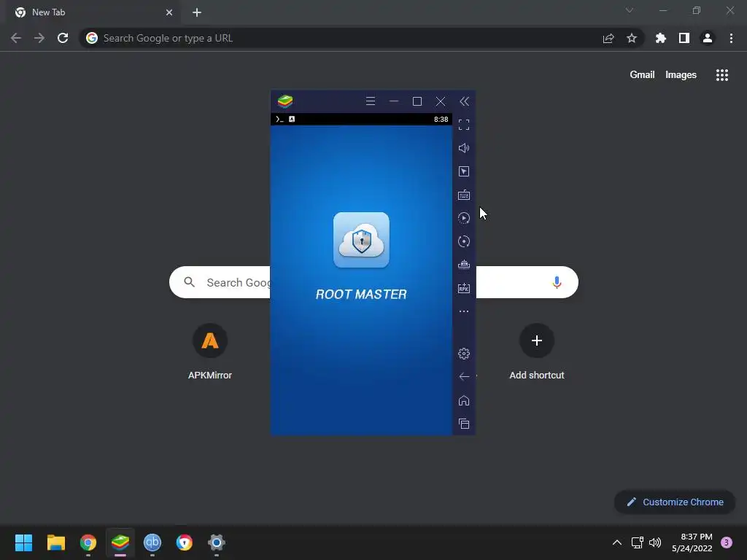The width and height of the screenshot is (747, 560).
Task: Toggle Chrome side panel
Action: pos(684,38)
